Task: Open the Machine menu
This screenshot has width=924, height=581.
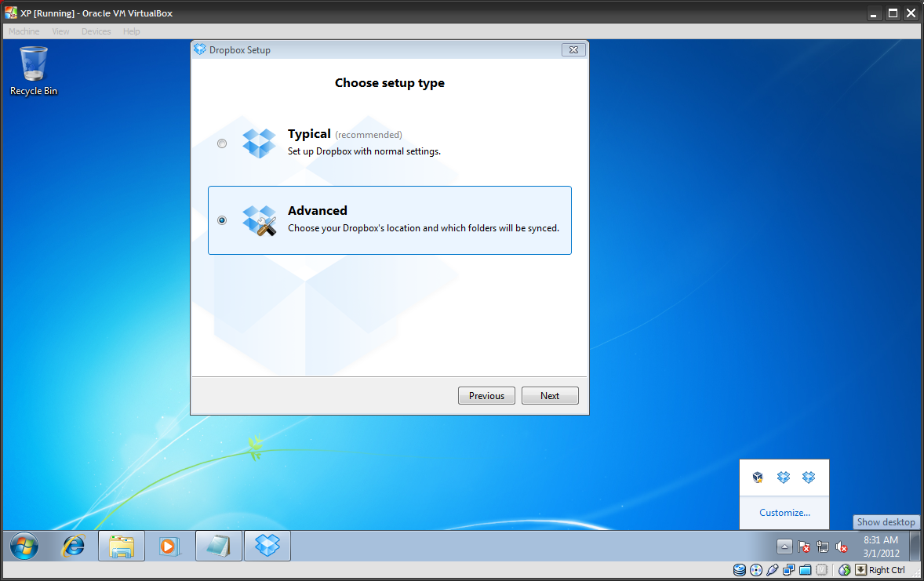Action: point(24,31)
